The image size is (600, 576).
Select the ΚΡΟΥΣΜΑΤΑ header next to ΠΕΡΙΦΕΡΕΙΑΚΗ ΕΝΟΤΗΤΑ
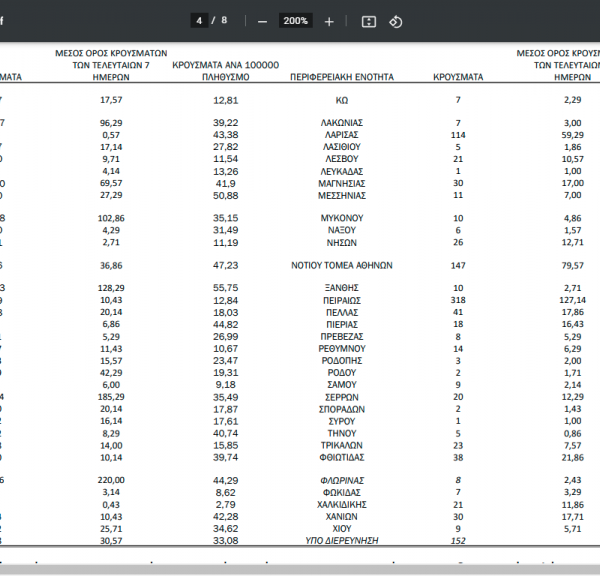(x=458, y=77)
